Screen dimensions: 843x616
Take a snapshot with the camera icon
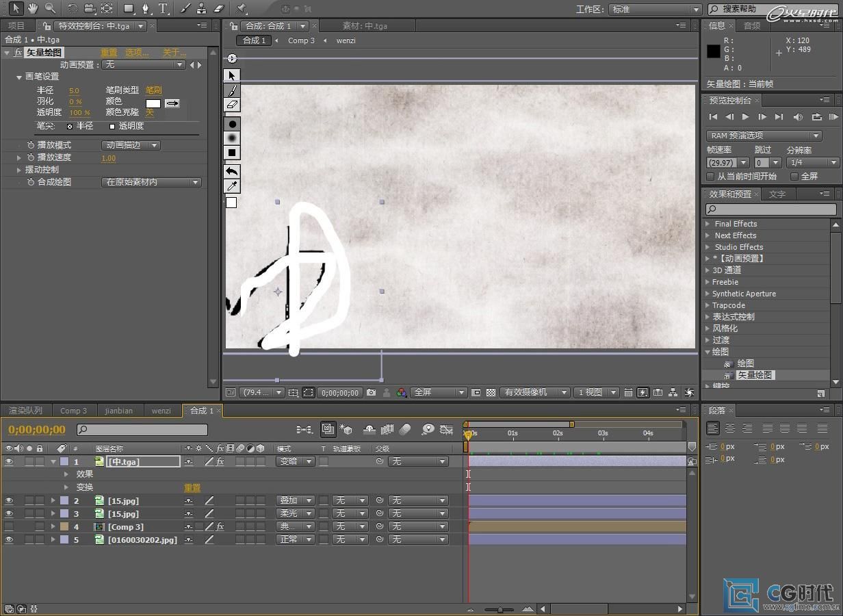coord(371,392)
